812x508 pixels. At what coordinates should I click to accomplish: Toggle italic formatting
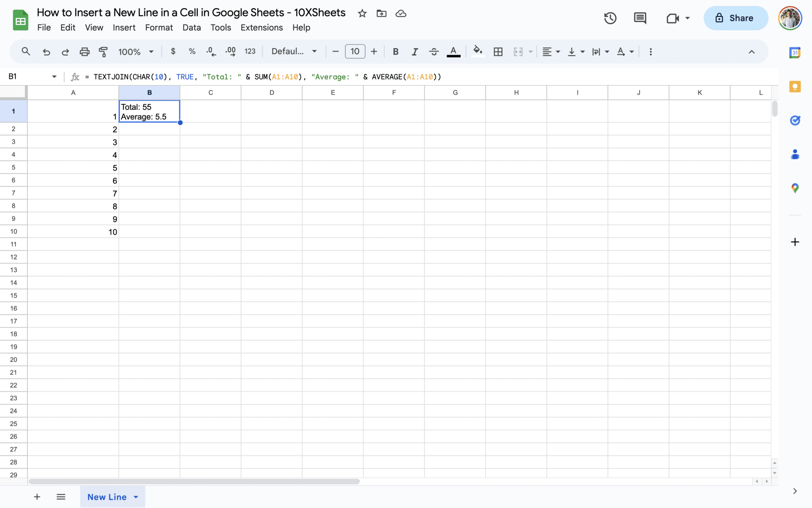pos(415,52)
